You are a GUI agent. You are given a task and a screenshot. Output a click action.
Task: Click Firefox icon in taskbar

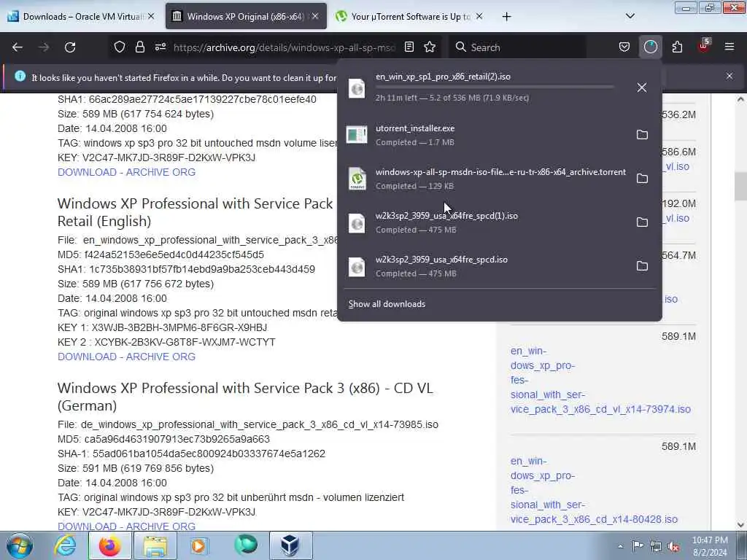coord(109,545)
